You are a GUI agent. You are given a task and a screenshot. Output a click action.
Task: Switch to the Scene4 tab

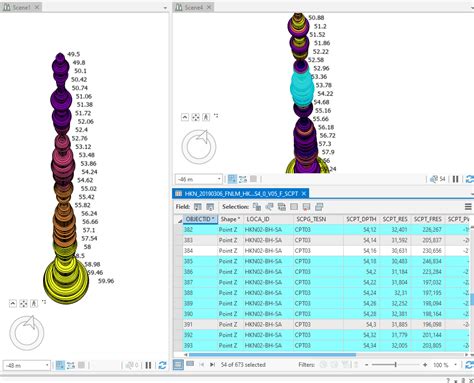(x=194, y=7)
